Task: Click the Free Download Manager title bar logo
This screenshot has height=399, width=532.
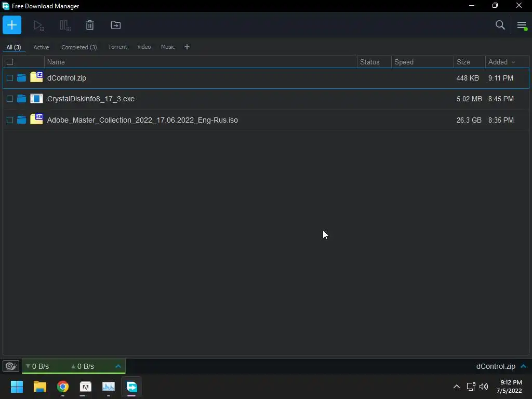Action: [x=6, y=6]
